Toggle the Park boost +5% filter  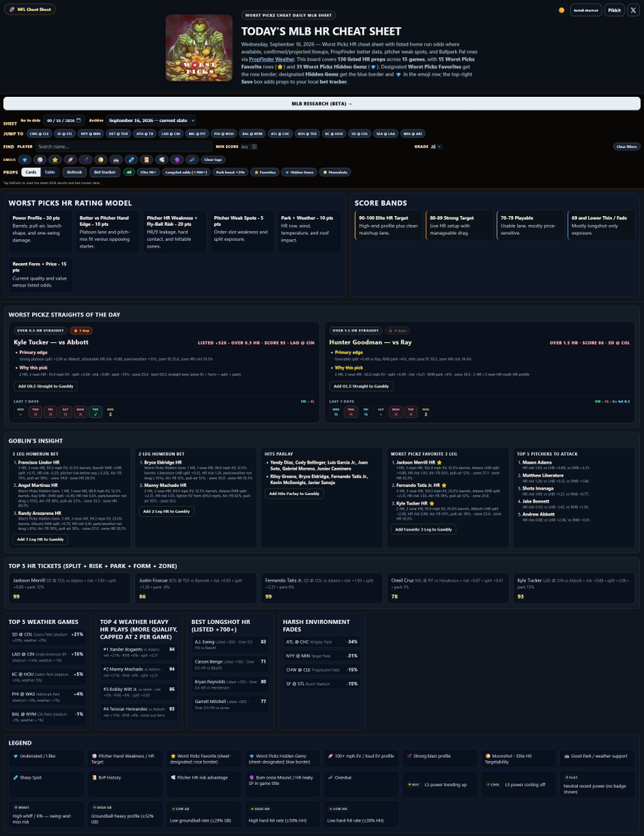coord(230,172)
